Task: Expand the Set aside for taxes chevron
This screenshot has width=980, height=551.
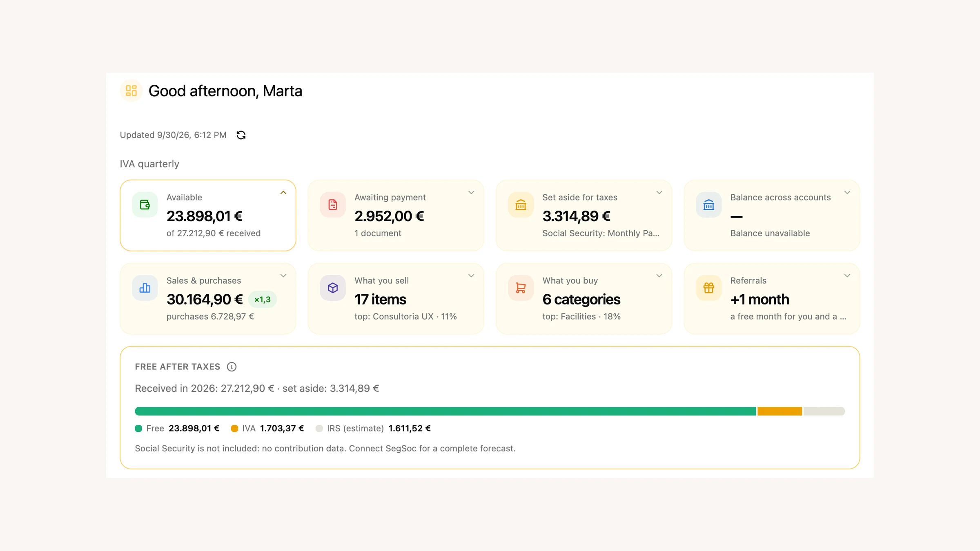Action: (x=659, y=193)
